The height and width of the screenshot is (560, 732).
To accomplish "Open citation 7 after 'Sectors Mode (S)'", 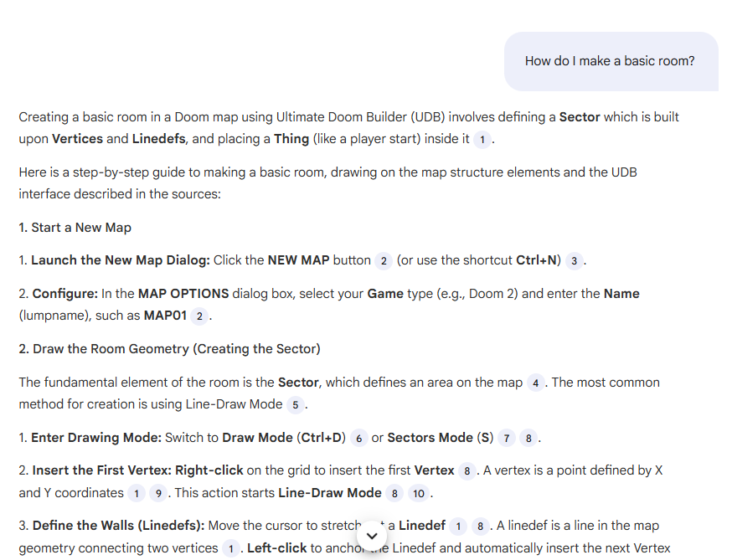I will (x=507, y=438).
